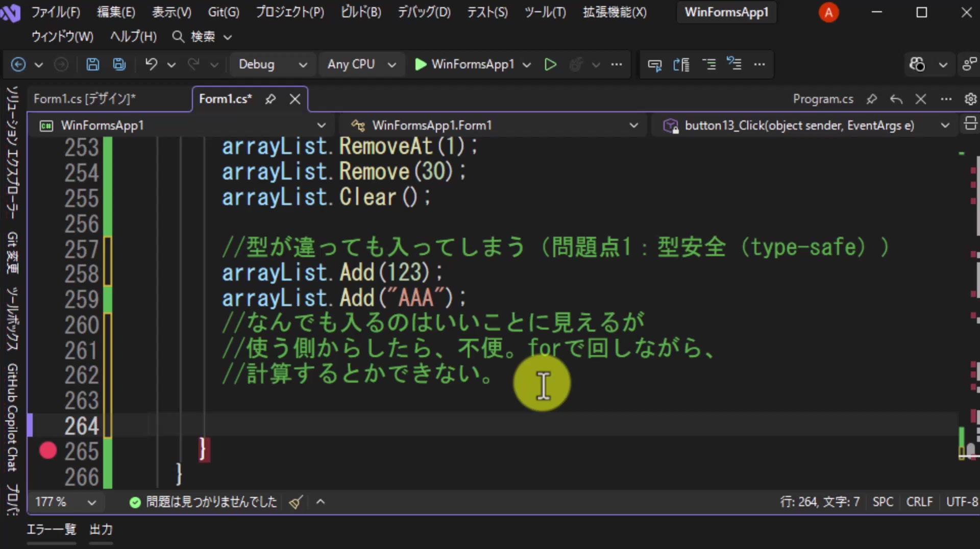
Task: Click the navigate forward arrow icon
Action: (x=61, y=64)
